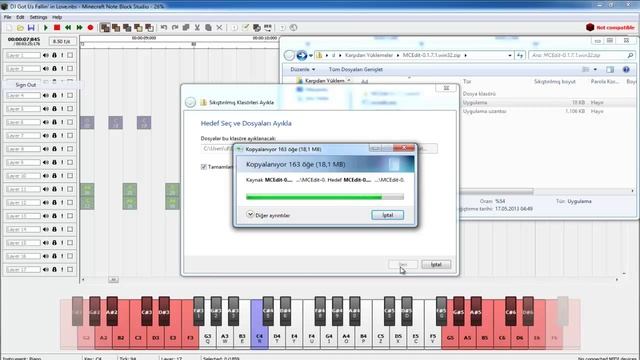The image size is (640, 360).
Task: Click the 8.50 t/s tempo box
Action: tap(62, 42)
